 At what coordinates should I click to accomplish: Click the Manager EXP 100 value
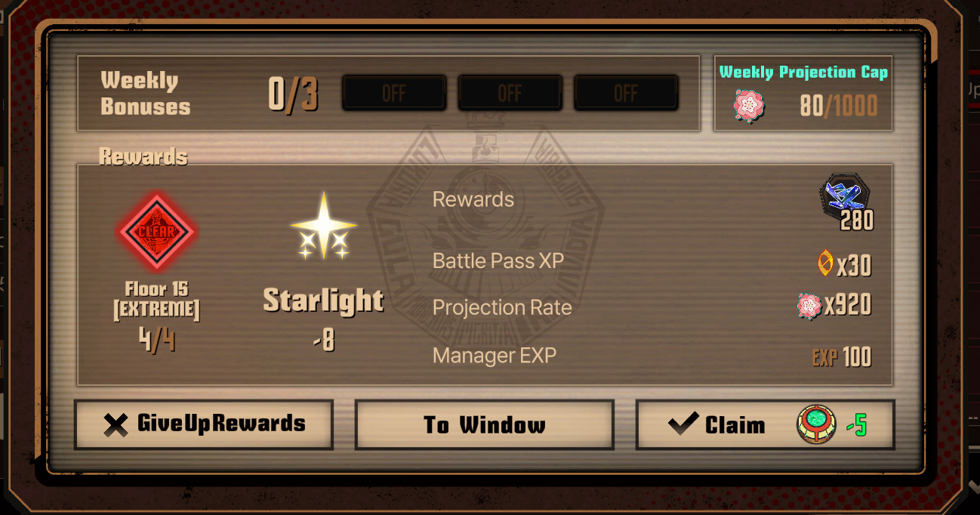click(x=841, y=356)
